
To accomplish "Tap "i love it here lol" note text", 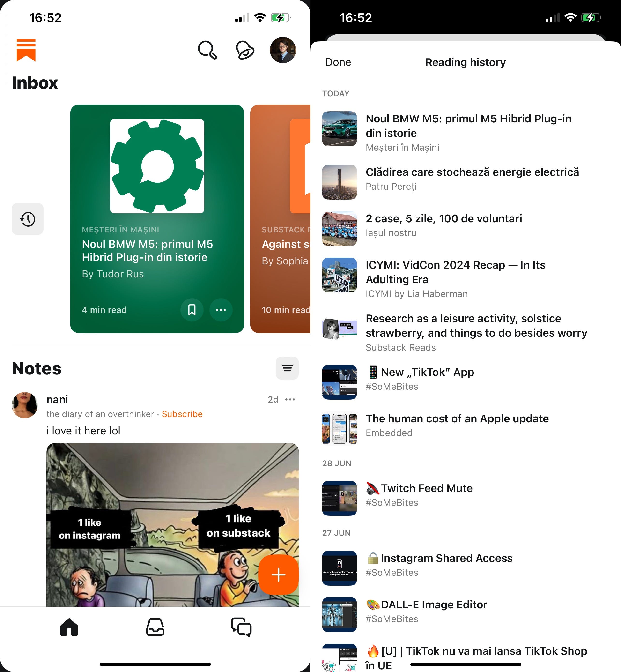I will coord(83,431).
